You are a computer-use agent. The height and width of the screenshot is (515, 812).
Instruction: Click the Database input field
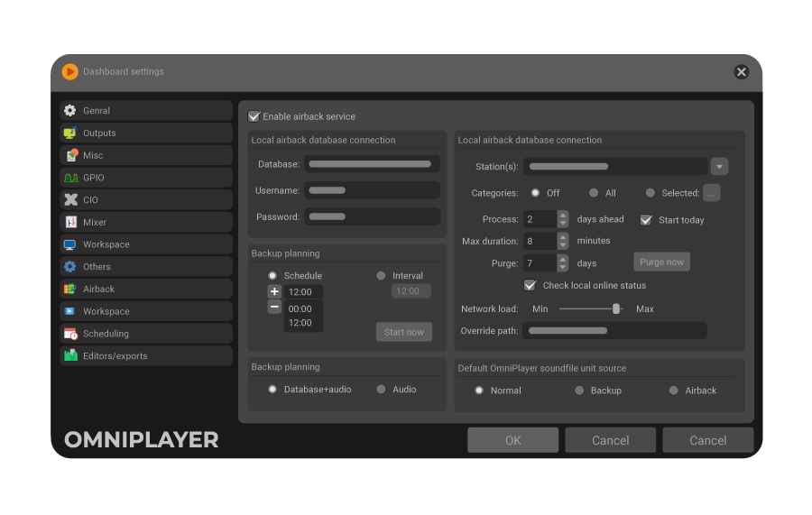tap(372, 164)
